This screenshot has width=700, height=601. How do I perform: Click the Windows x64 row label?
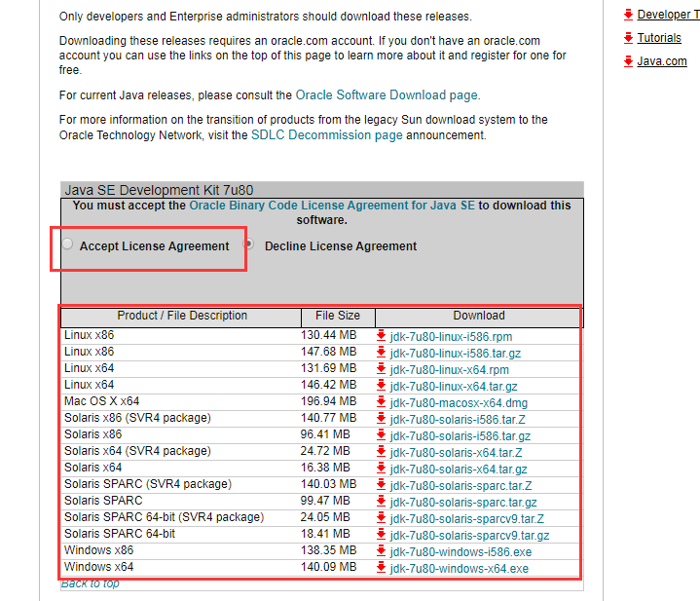(98, 567)
